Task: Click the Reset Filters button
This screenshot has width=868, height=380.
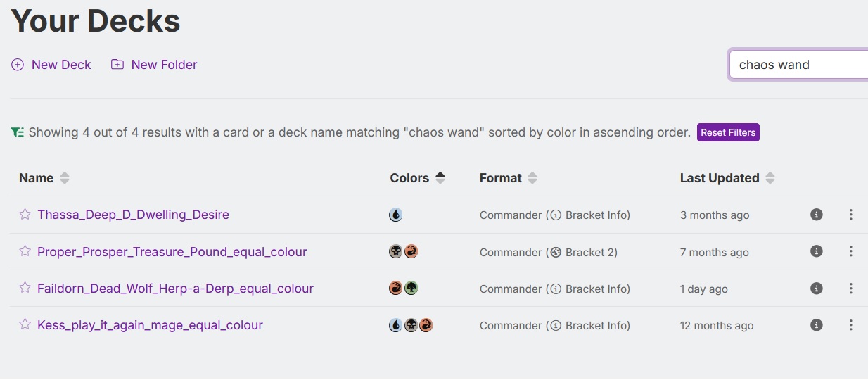Action: [x=728, y=132]
